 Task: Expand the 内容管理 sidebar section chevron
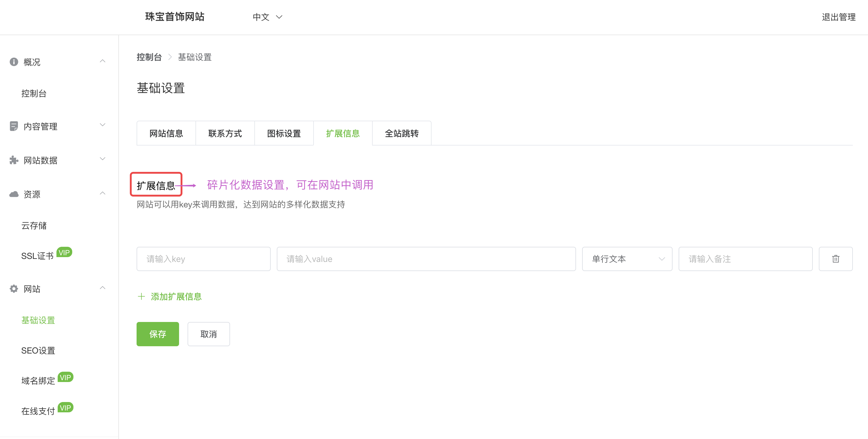point(103,125)
